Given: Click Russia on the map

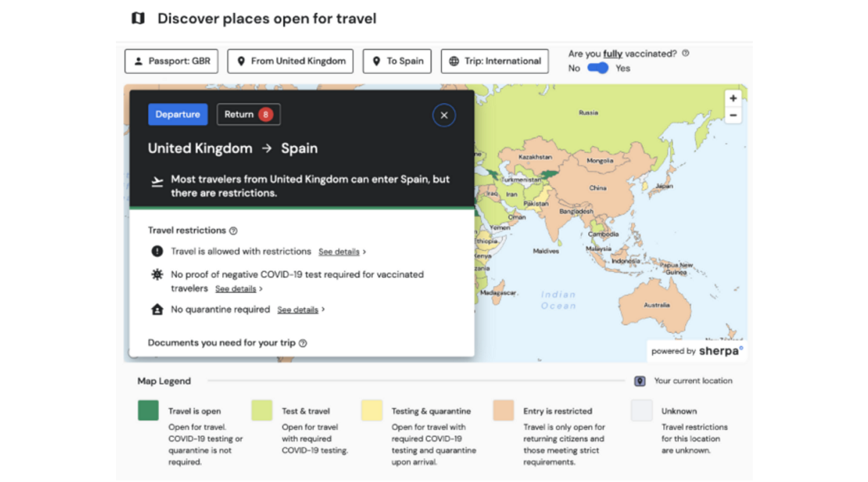Looking at the screenshot, I should pyautogui.click(x=588, y=112).
